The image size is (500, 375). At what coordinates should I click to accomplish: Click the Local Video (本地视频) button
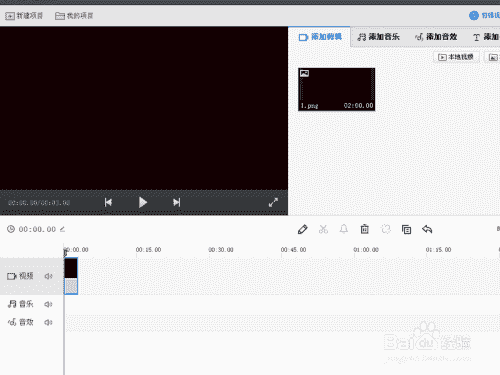point(456,57)
